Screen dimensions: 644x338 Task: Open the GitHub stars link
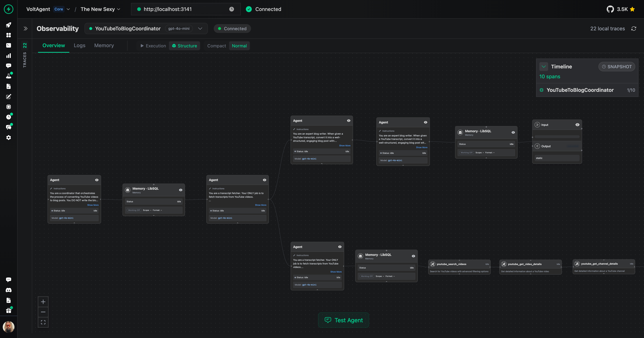pyautogui.click(x=621, y=9)
